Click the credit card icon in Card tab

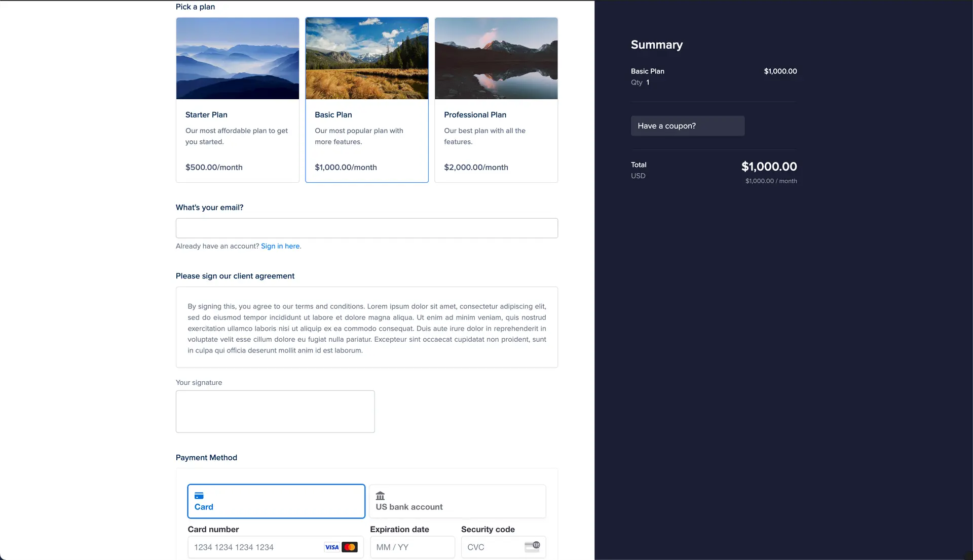tap(199, 496)
